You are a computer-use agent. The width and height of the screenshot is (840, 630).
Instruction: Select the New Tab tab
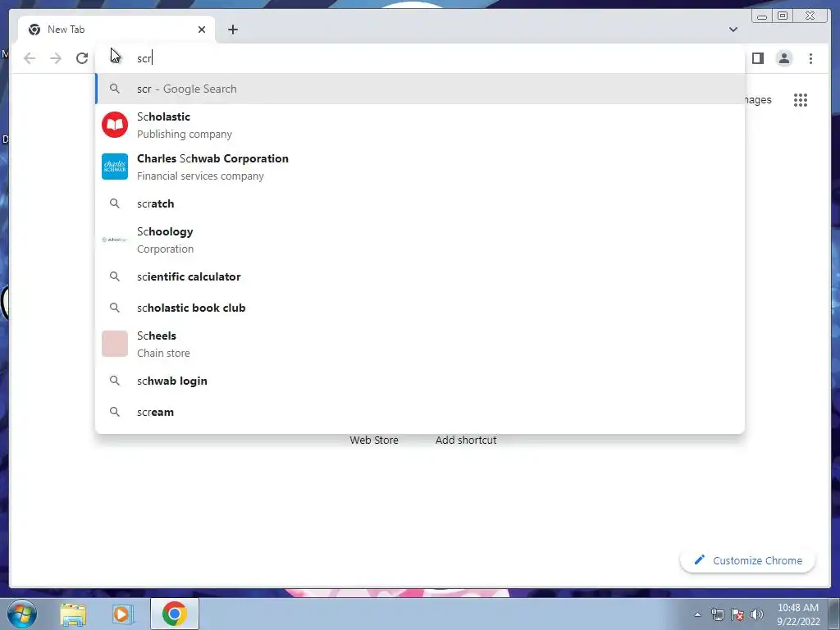116,30
